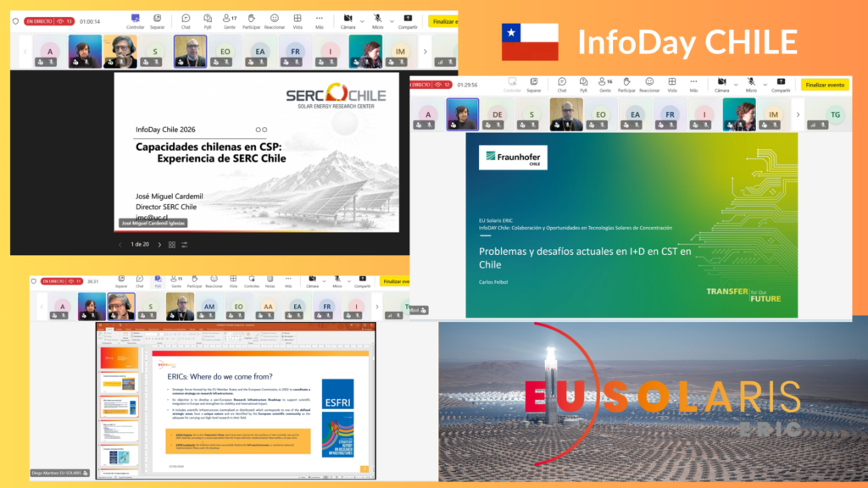Image resolution: width=868 pixels, height=488 pixels.
Task: Toggle Micro in SERC Chile meeting window
Action: [x=377, y=21]
